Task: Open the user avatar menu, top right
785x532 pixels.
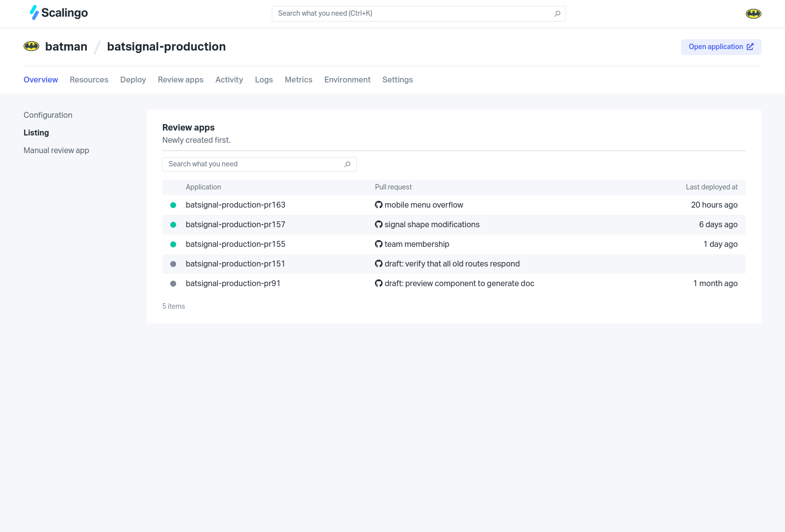Action: pos(753,14)
